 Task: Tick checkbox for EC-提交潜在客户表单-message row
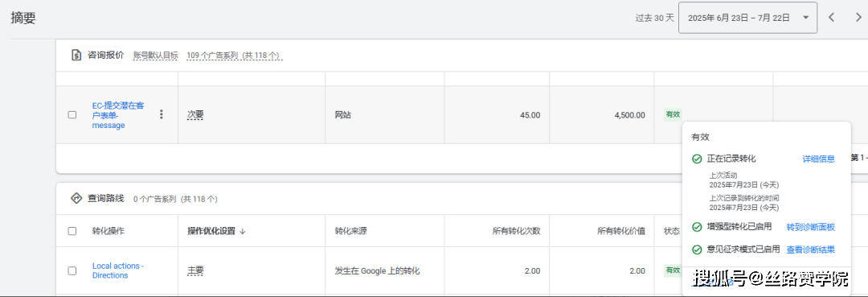72,115
